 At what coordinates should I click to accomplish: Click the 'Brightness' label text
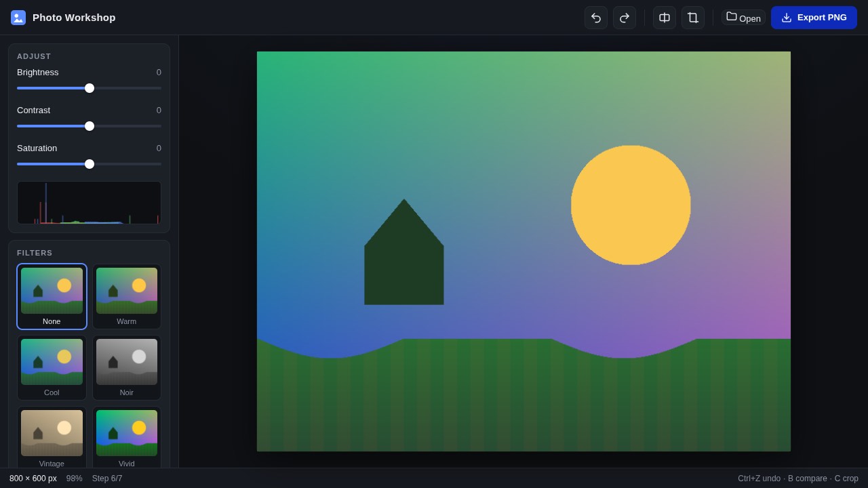pyautogui.click(x=38, y=73)
